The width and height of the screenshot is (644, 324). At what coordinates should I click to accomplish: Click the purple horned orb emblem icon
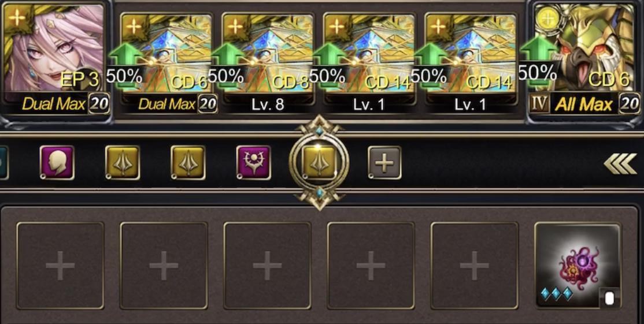click(253, 162)
